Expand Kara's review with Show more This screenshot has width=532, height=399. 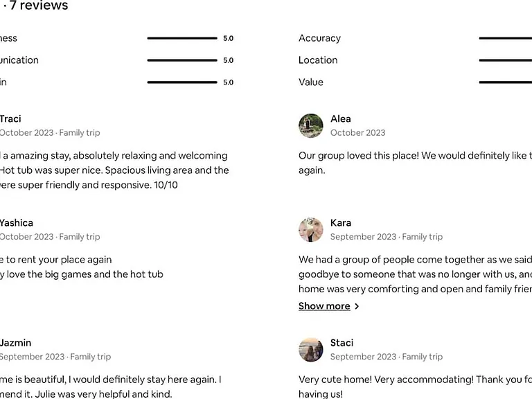[x=324, y=306]
